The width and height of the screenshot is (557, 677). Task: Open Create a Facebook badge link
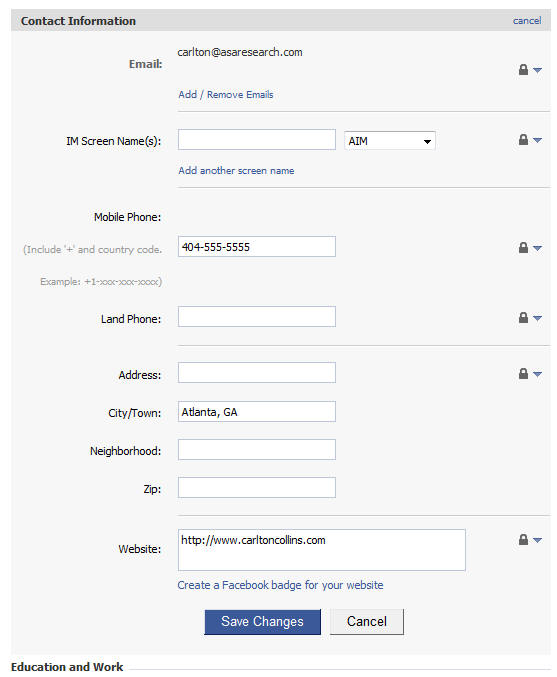coord(280,585)
